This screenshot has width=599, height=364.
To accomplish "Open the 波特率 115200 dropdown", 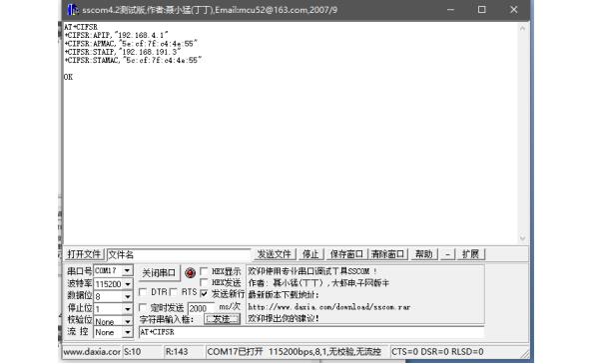I will pos(127,284).
